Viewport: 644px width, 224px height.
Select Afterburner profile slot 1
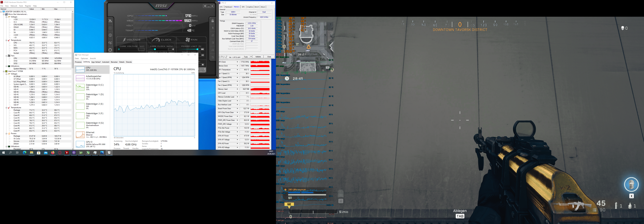(x=213, y=28)
